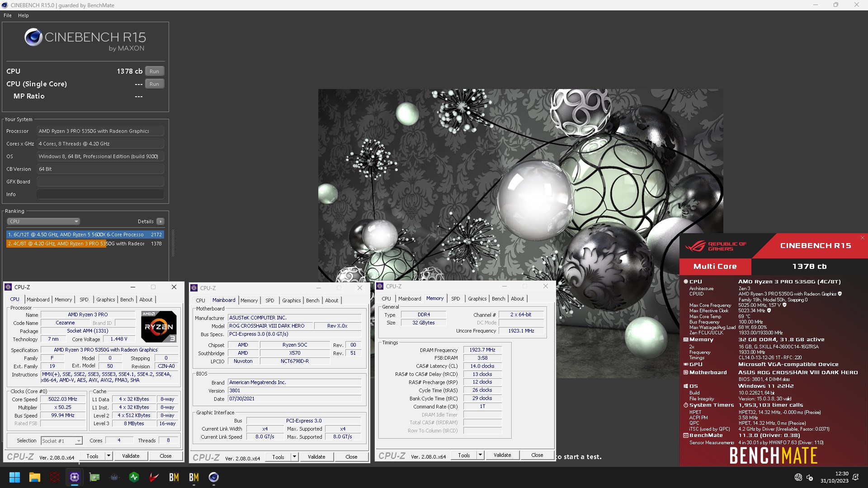868x488 pixels.
Task: Select ranking entry Ryzen 5 5600X 2172
Action: click(x=85, y=235)
